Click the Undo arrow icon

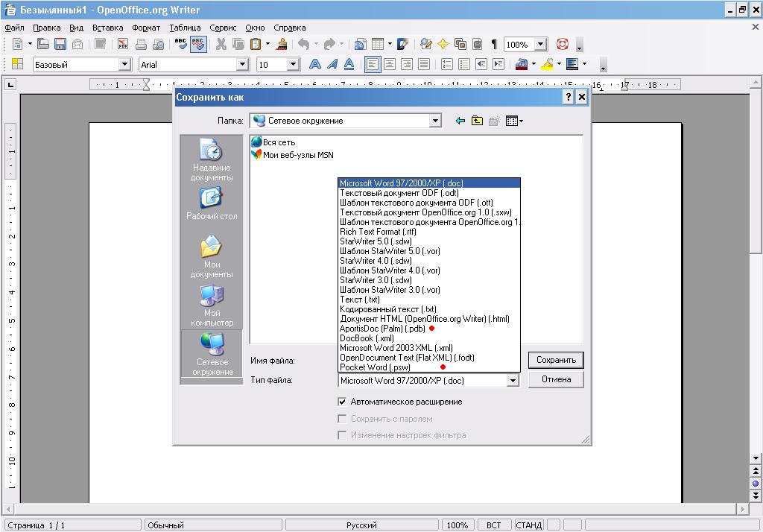pos(304,44)
